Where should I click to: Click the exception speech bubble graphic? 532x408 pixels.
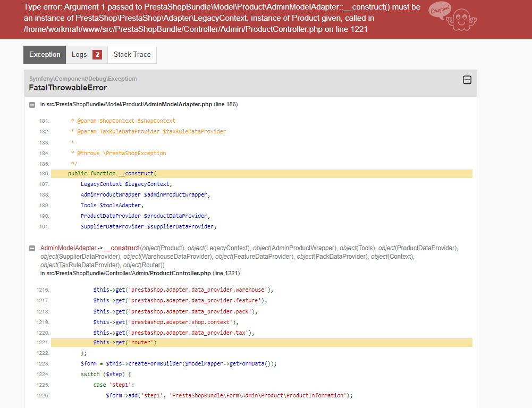pos(440,10)
